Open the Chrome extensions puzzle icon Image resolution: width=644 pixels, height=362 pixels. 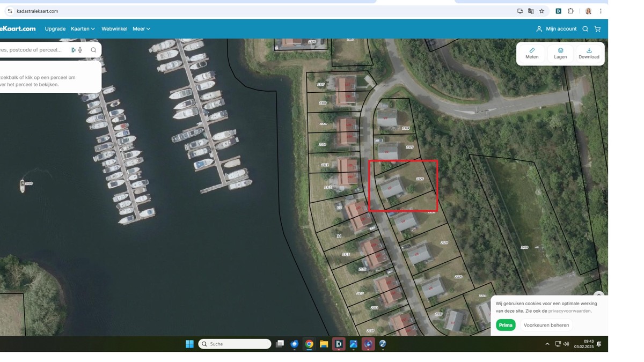(x=570, y=11)
